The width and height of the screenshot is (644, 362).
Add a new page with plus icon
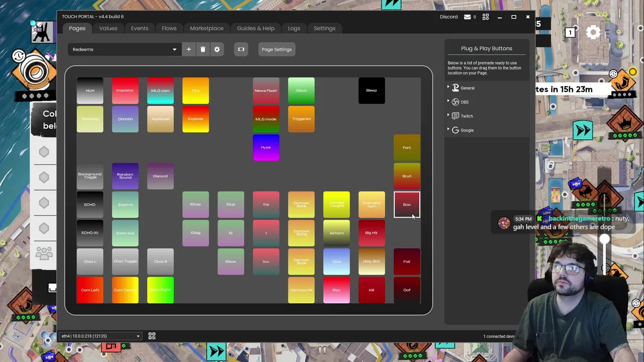189,49
